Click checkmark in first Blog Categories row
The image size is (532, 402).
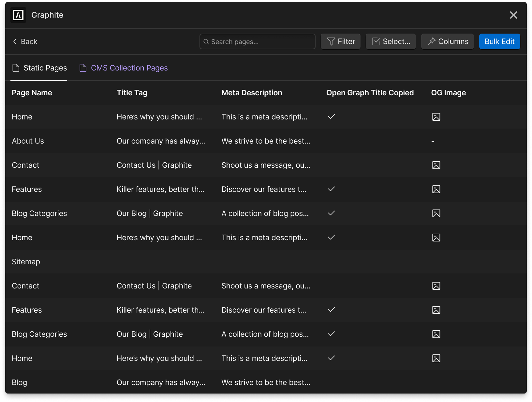tap(332, 213)
